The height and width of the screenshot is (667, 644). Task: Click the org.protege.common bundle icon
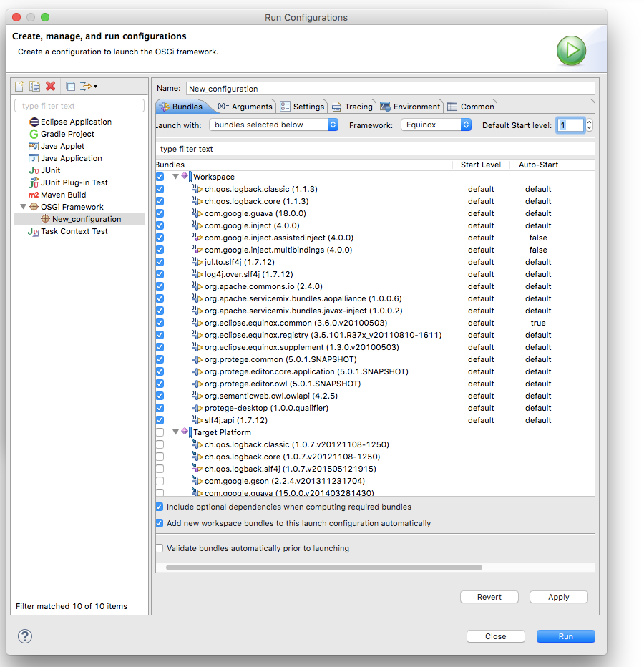[197, 359]
